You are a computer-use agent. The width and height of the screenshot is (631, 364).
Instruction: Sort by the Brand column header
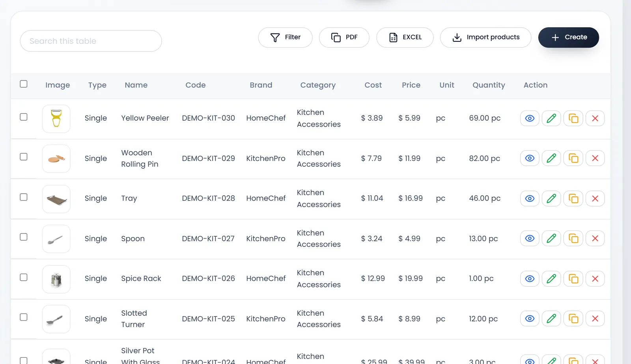click(261, 85)
